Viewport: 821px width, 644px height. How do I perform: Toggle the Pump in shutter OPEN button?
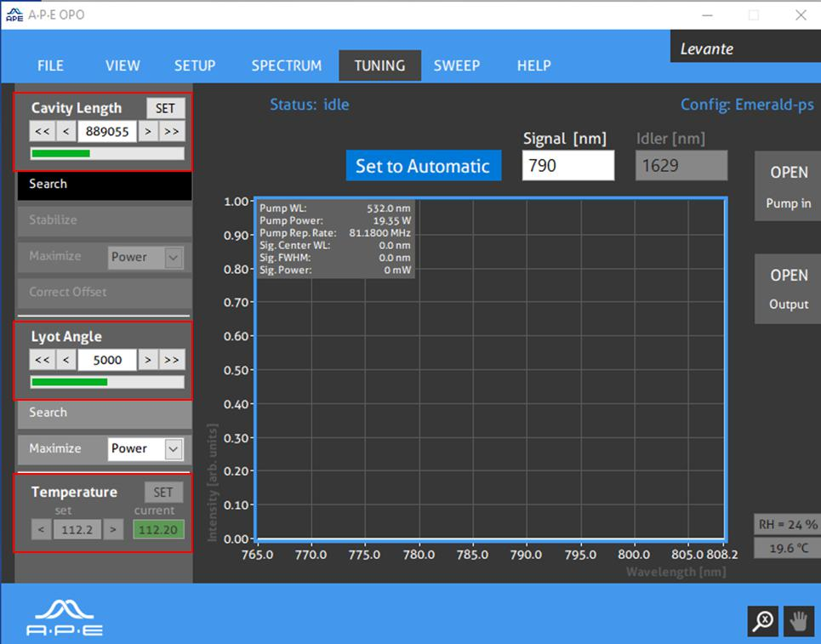point(787,186)
